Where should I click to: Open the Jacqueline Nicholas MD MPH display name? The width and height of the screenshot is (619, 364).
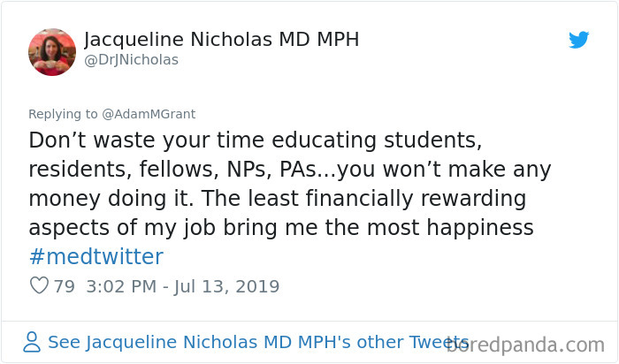click(x=221, y=40)
